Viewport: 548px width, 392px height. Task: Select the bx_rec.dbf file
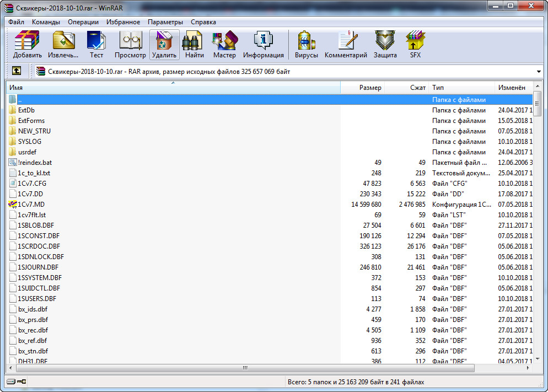point(33,330)
